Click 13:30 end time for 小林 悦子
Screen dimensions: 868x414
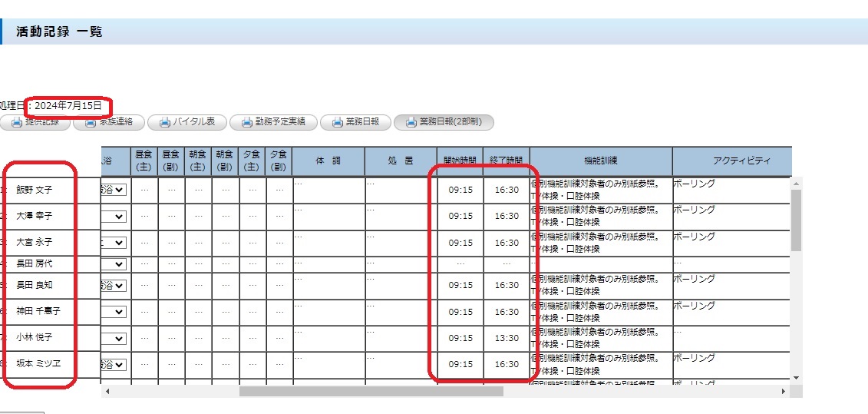(507, 338)
